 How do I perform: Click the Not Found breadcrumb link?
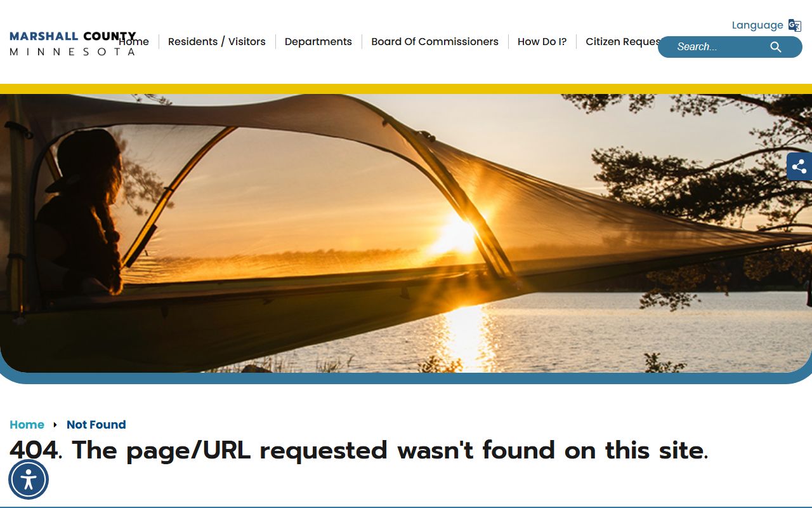(x=96, y=425)
